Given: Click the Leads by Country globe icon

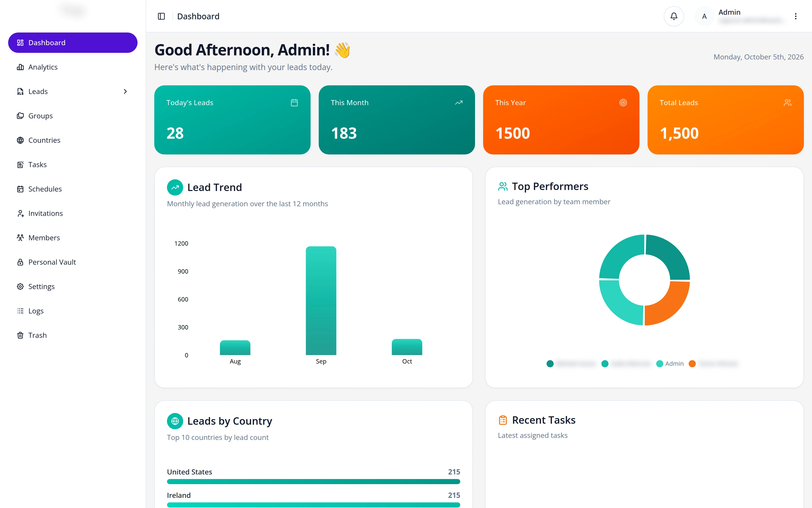Looking at the screenshot, I should coord(175,421).
